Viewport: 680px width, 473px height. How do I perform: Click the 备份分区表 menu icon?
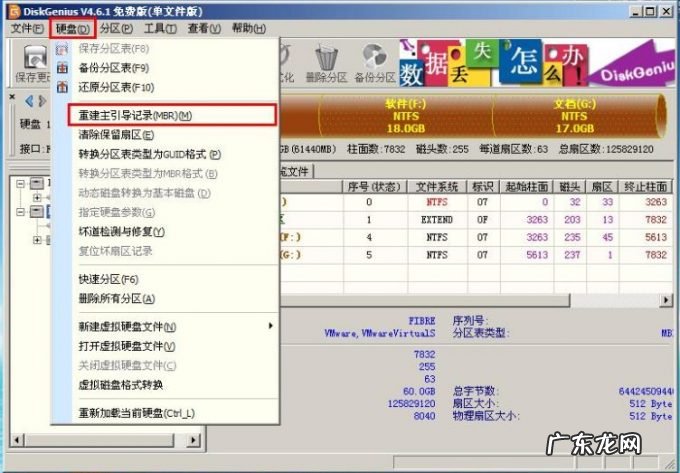(62, 68)
